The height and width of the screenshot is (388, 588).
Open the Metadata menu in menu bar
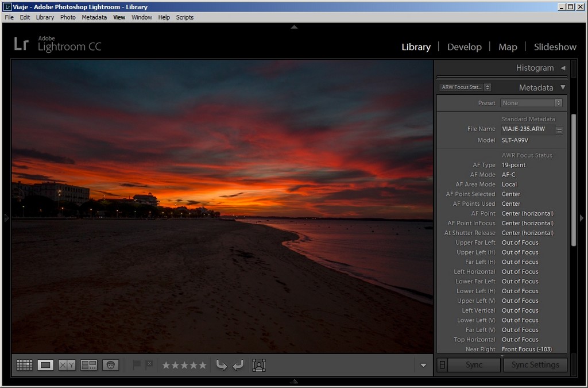(94, 17)
